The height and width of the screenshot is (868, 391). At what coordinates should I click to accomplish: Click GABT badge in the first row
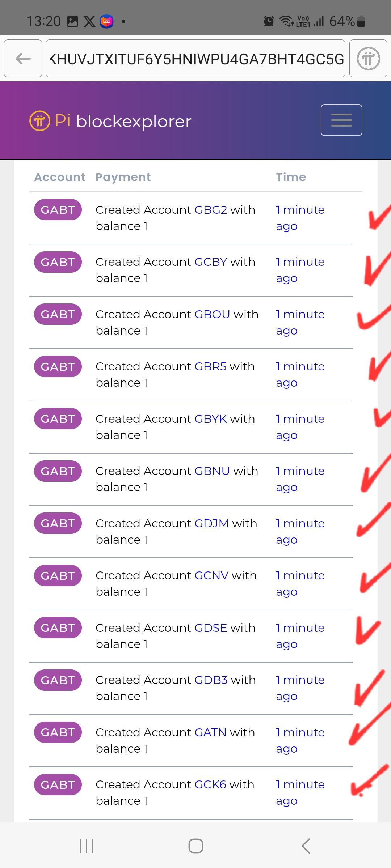pyautogui.click(x=58, y=210)
